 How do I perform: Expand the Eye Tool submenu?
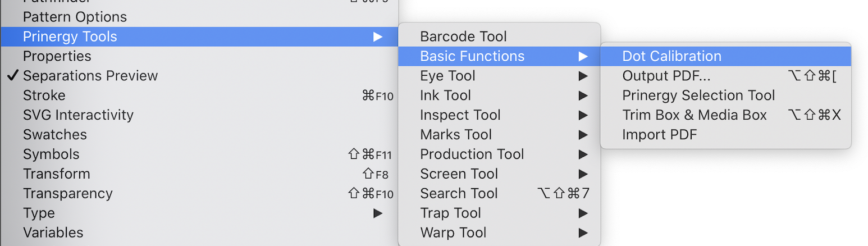(x=447, y=76)
